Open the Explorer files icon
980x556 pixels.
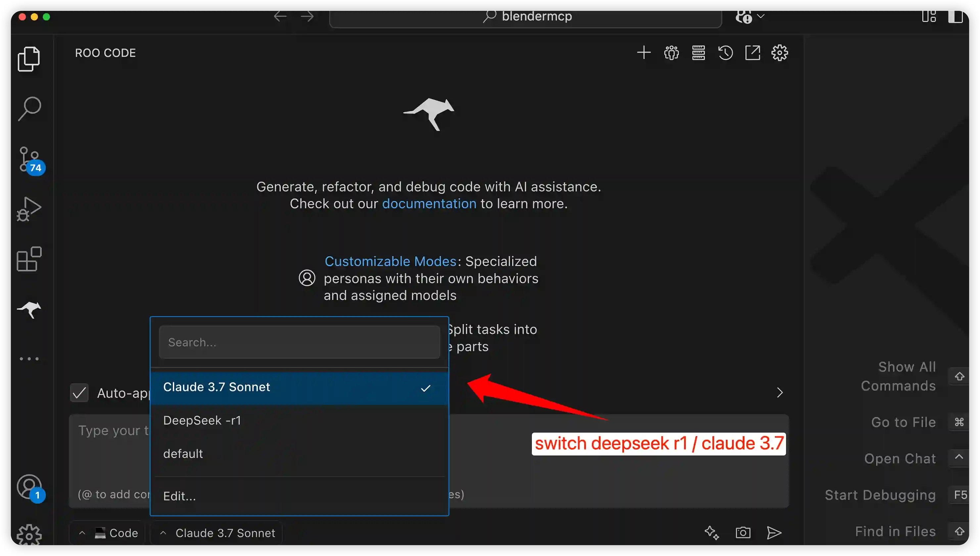[x=29, y=59]
